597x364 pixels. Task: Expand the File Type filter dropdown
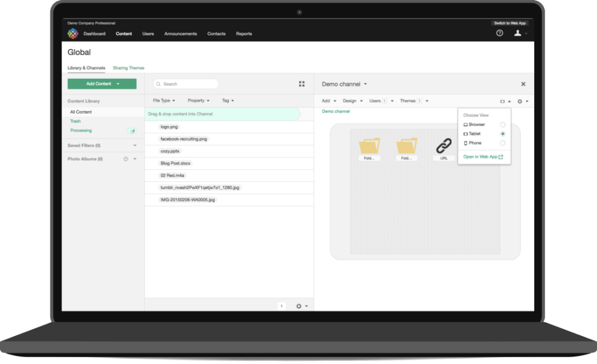164,101
